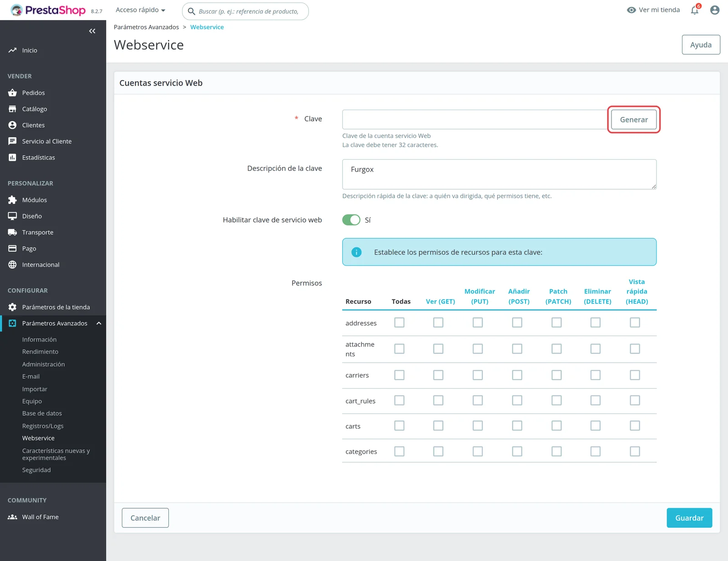Image resolution: width=728 pixels, height=561 pixels.
Task: Click the Parámetros Avanzados gear icon
Action: [x=12, y=323]
